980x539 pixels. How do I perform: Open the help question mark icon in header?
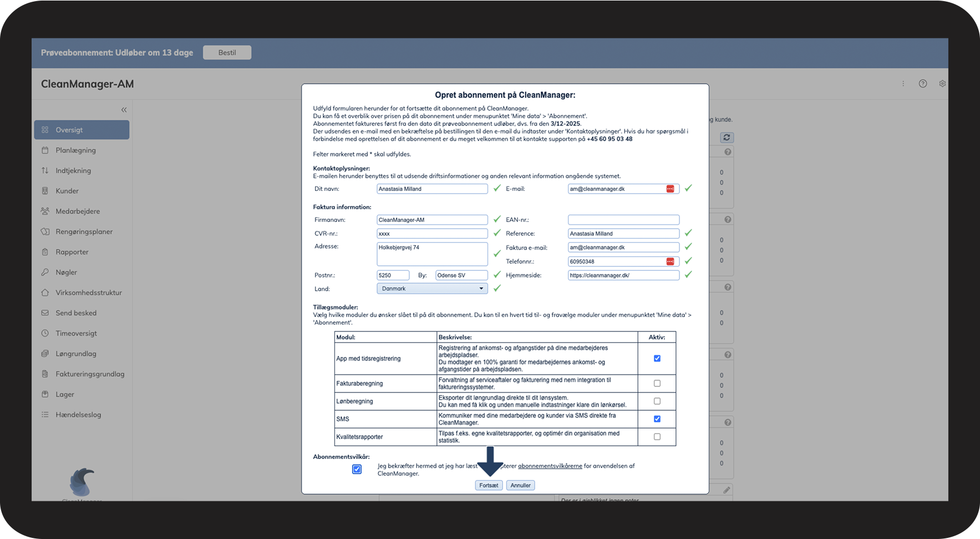coord(922,84)
